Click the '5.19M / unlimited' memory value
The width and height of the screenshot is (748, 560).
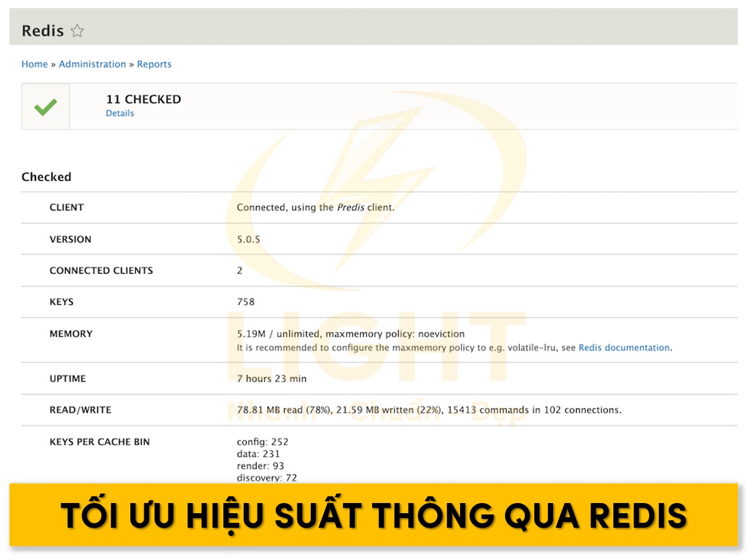[x=278, y=334]
